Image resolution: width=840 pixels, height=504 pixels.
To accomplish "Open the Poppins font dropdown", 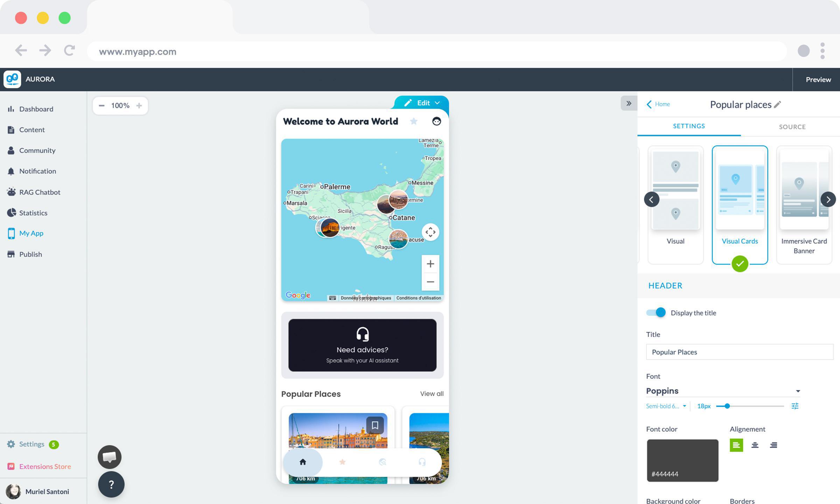I will point(723,391).
